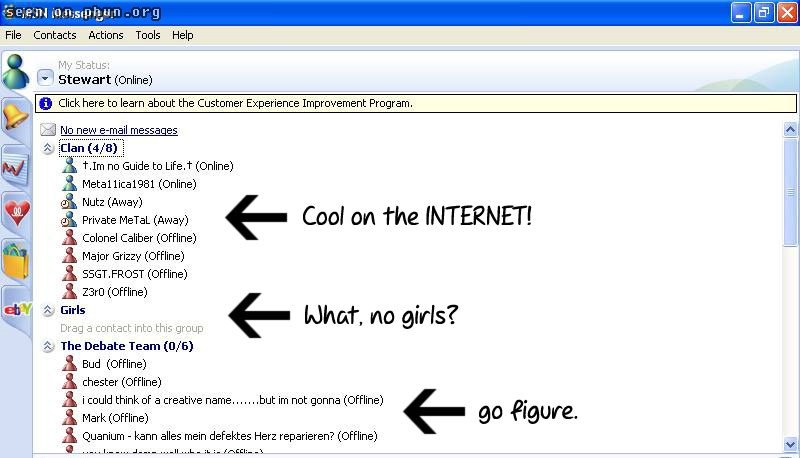Click the e-mail envelope icon

[47, 130]
